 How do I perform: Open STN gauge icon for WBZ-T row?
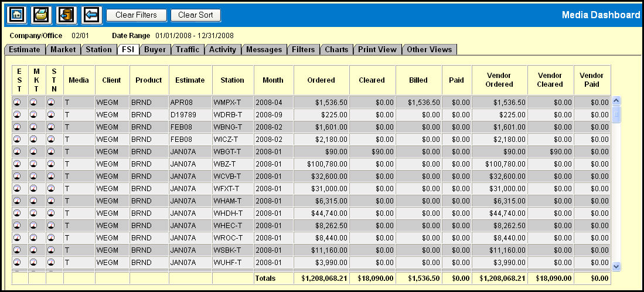[x=52, y=164]
